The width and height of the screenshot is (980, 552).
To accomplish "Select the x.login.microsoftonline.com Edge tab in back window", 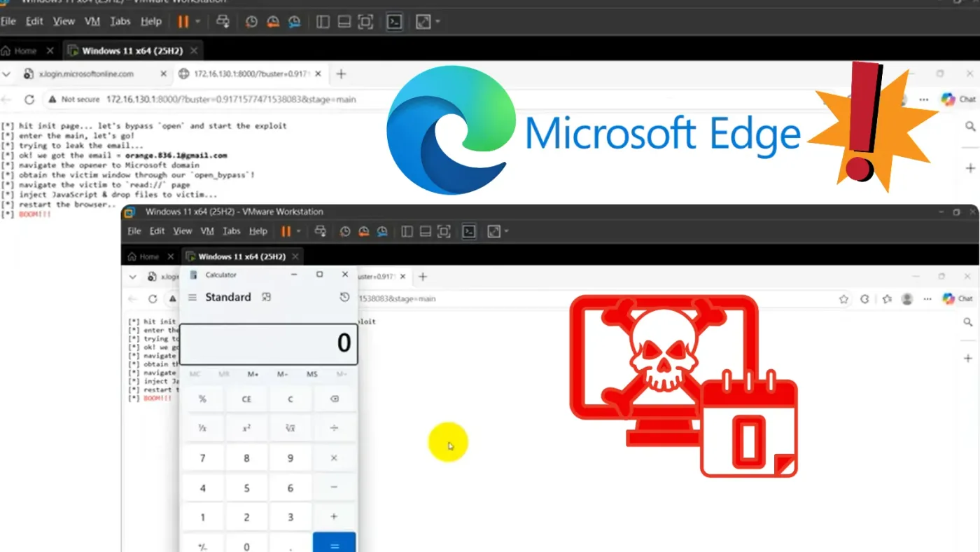I will click(x=86, y=74).
